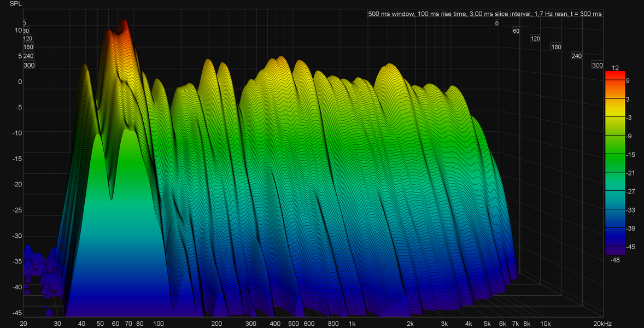
Task: Click the -48 label below color legend
Action: [x=615, y=260]
